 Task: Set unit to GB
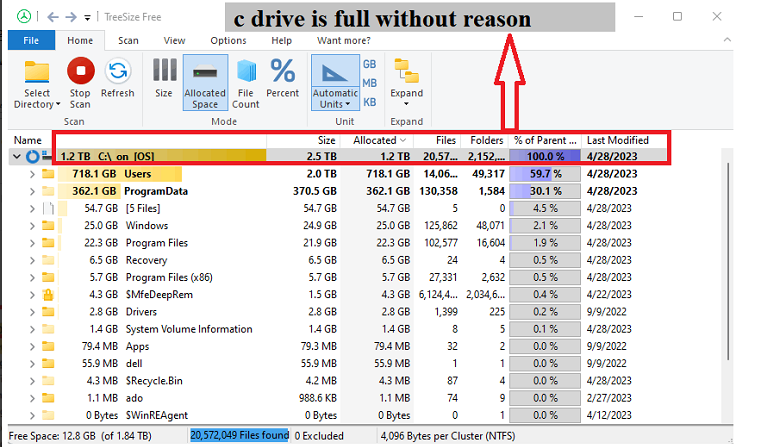[370, 64]
